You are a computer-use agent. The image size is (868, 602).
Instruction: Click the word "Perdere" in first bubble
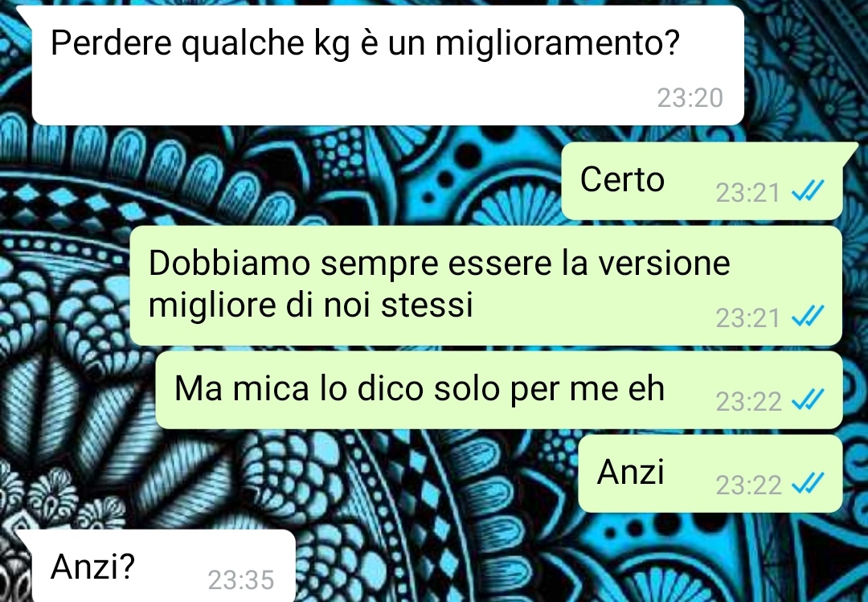point(111,43)
